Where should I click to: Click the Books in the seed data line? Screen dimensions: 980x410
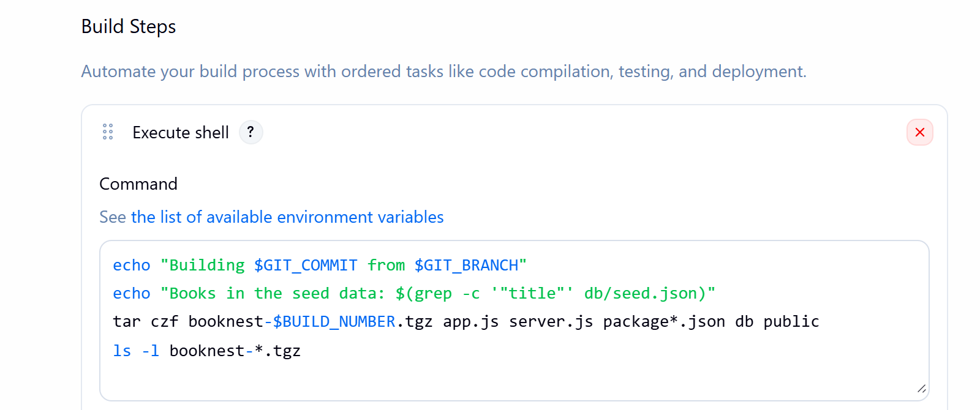click(414, 294)
